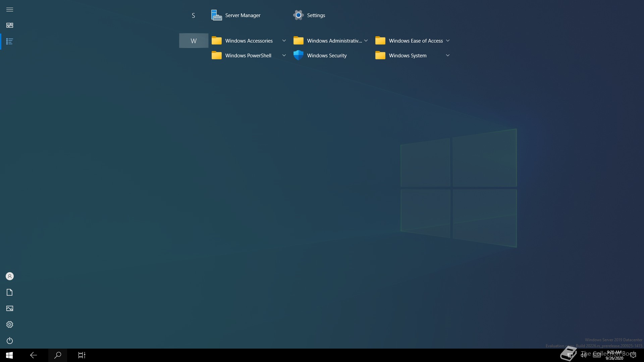The width and height of the screenshot is (644, 362).
Task: Open the user account menu
Action: pyautogui.click(x=10, y=276)
